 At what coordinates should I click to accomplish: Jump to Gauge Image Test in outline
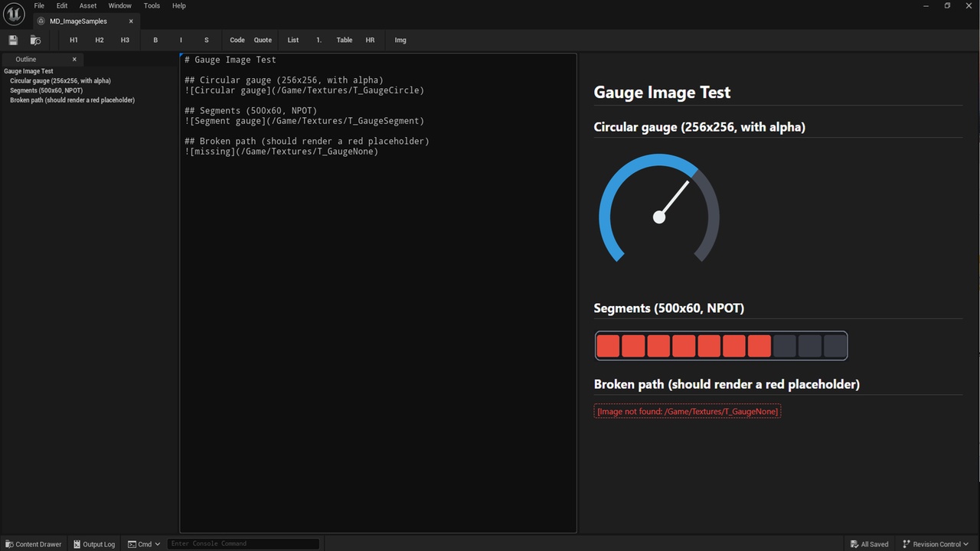[28, 71]
